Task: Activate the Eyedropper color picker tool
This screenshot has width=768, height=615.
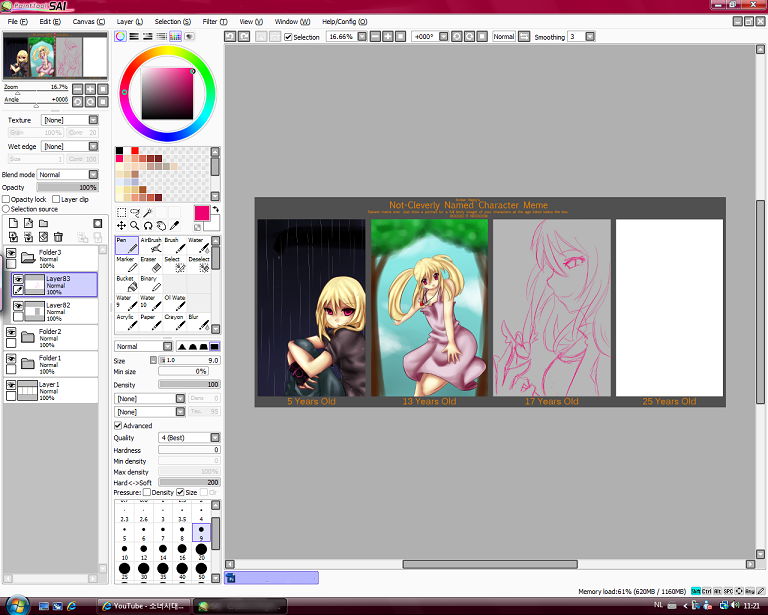Action: pyautogui.click(x=174, y=226)
